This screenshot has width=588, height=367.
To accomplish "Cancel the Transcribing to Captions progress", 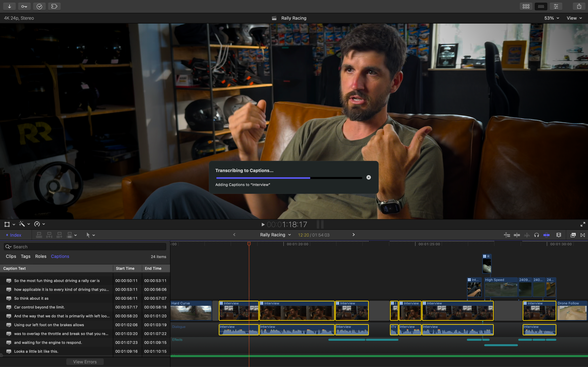I will 369,177.
